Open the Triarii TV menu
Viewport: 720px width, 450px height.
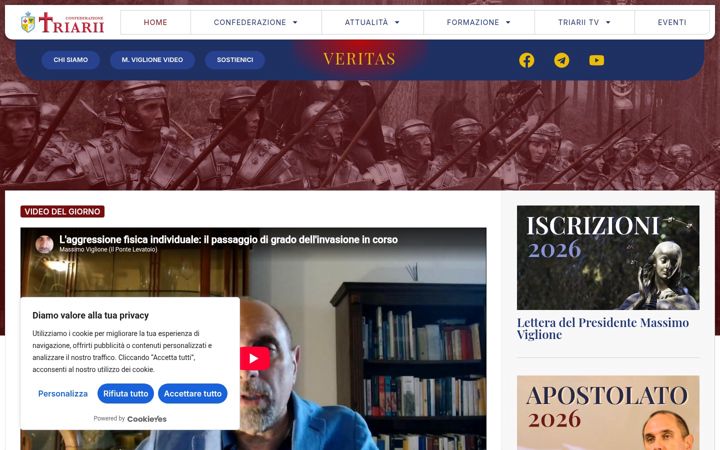(584, 22)
